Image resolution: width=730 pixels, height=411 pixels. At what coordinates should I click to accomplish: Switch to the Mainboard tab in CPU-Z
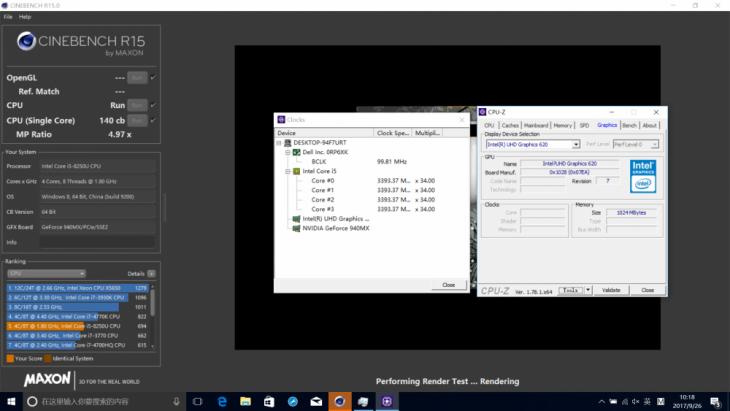click(x=536, y=126)
